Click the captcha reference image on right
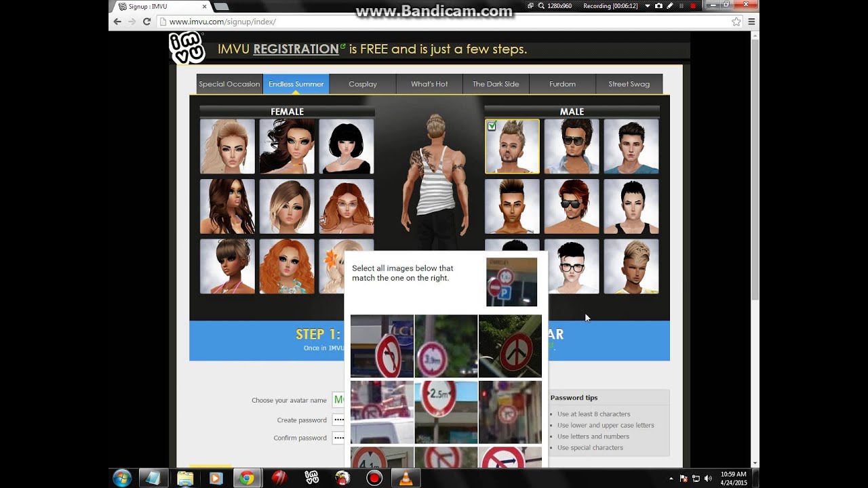 pyautogui.click(x=511, y=282)
